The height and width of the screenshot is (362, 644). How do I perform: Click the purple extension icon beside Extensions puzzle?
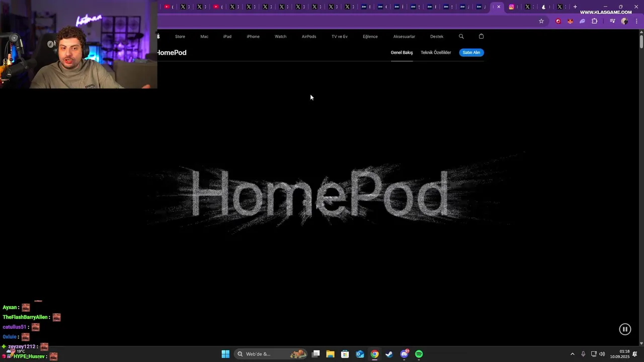[583, 21]
